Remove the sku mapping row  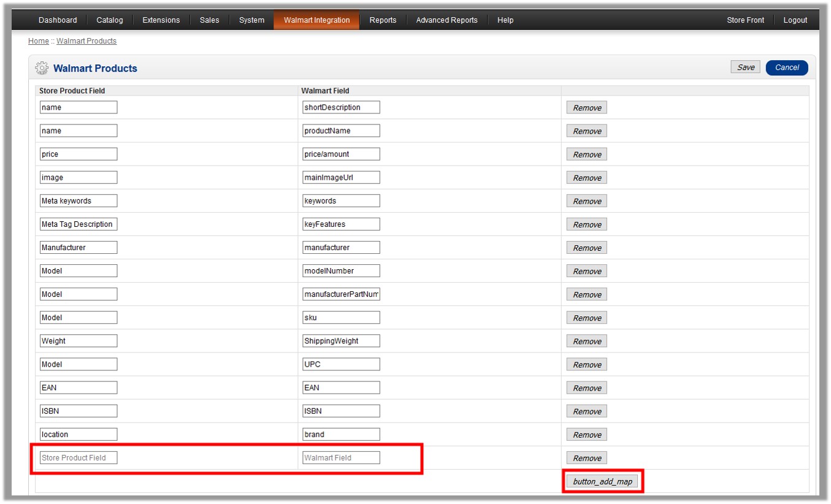587,318
